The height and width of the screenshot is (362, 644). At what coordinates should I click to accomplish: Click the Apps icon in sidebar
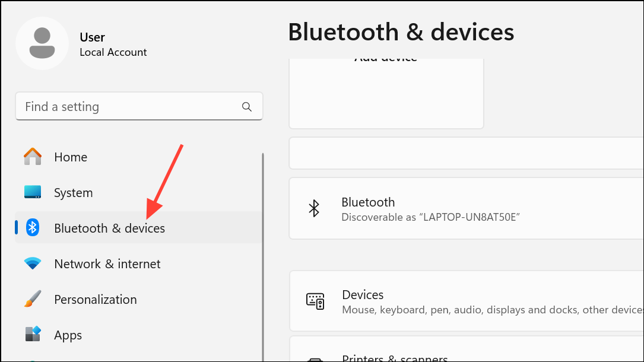(x=32, y=335)
